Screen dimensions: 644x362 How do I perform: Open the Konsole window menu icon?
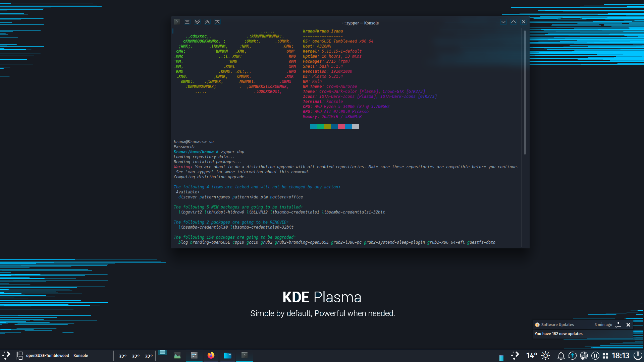click(177, 22)
